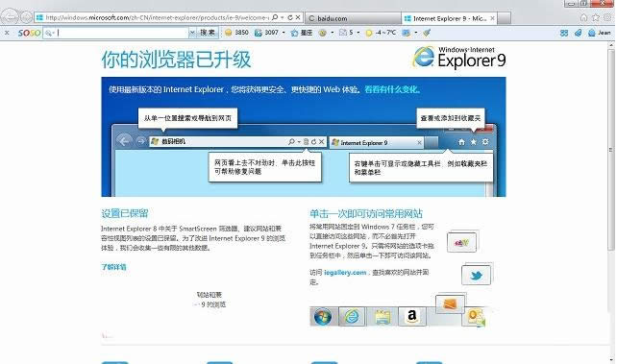Open the dropdown arrow beside the blue picture icon
The image size is (617, 364).
pos(415,33)
